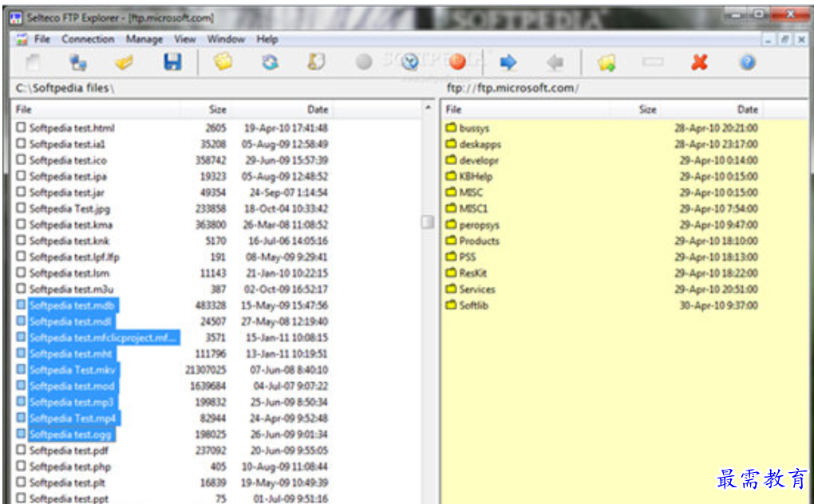Toggle checkbox for Softpedia Test.mkv
Viewport: 814px width, 504px height.
coord(21,369)
